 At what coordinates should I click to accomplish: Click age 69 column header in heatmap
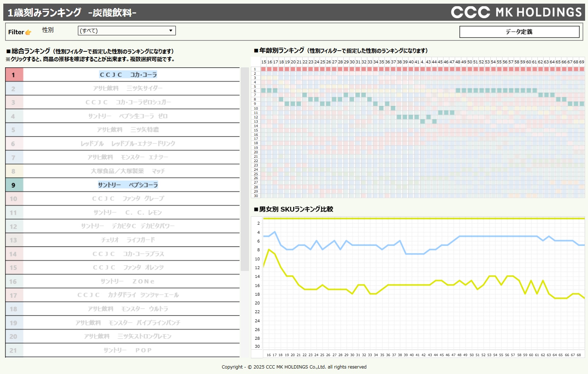(x=581, y=62)
